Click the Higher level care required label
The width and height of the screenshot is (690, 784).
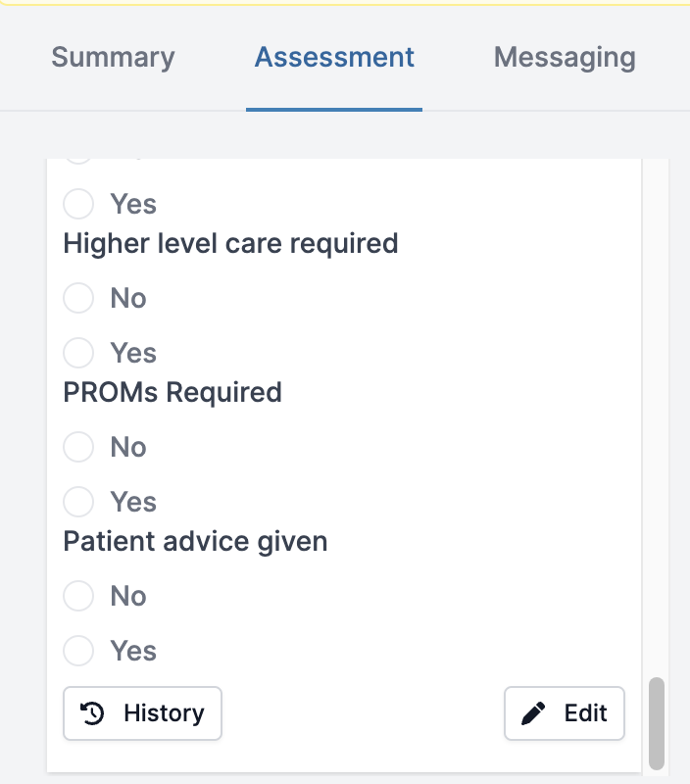[230, 243]
